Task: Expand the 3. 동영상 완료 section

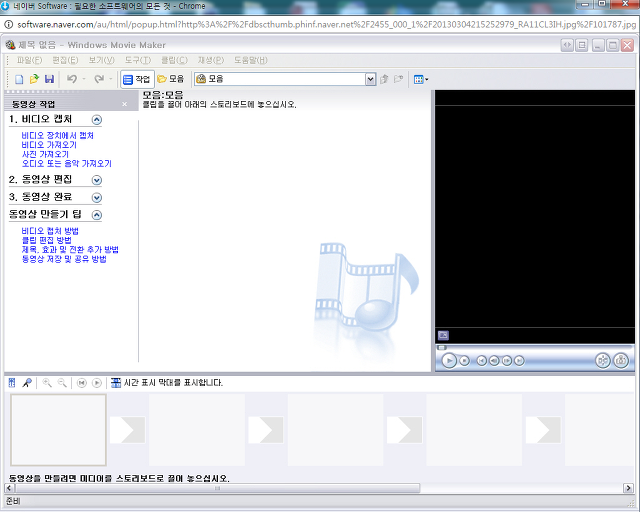Action: (x=97, y=198)
